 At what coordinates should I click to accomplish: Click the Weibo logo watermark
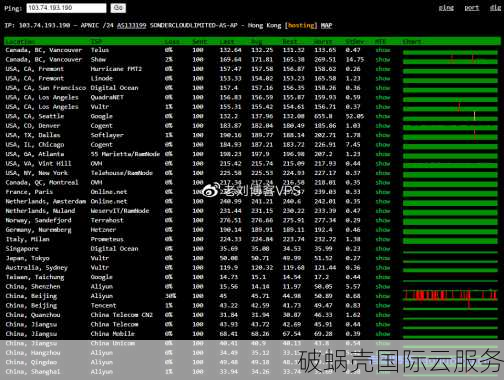click(211, 190)
